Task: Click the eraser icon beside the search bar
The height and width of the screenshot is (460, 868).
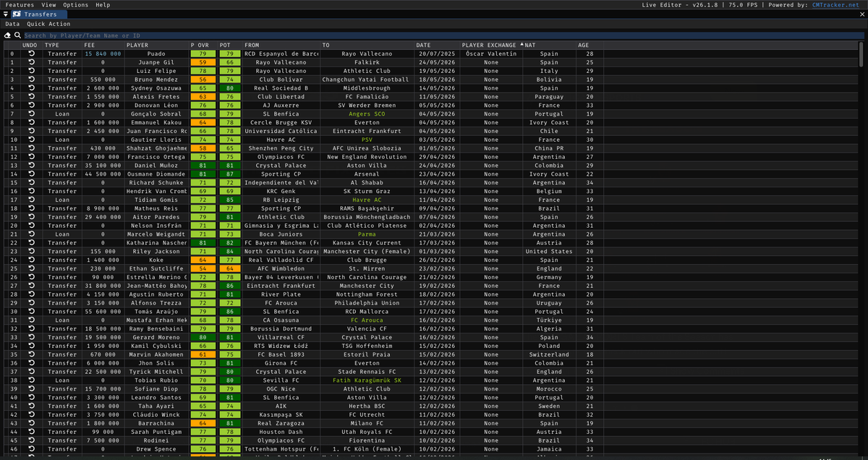Action: pyautogui.click(x=7, y=34)
